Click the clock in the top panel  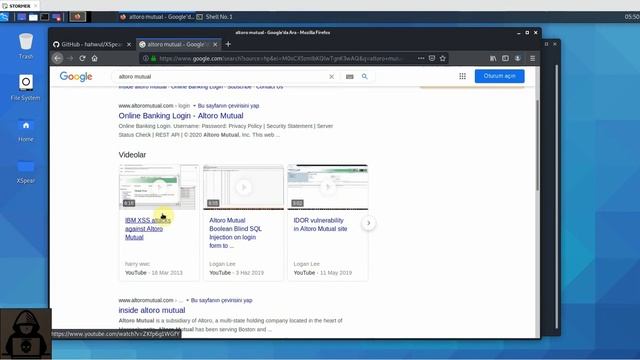632,17
